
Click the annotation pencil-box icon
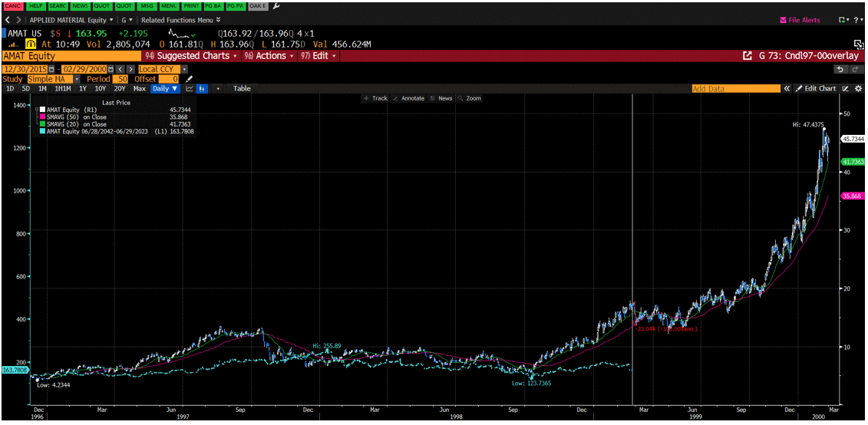(x=845, y=88)
